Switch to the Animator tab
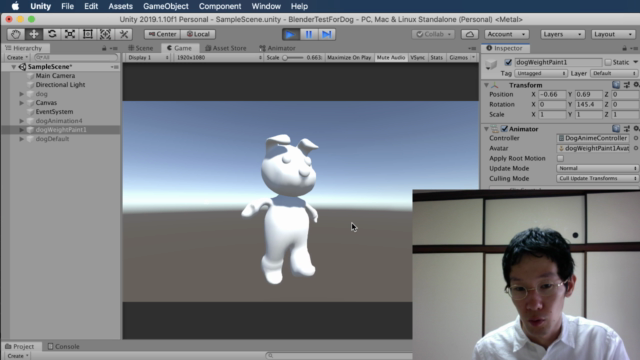Screen dimensions: 640x360 pos(277,48)
